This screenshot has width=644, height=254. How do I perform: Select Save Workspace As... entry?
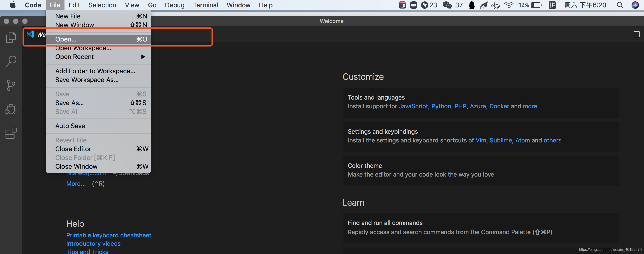(x=98, y=80)
